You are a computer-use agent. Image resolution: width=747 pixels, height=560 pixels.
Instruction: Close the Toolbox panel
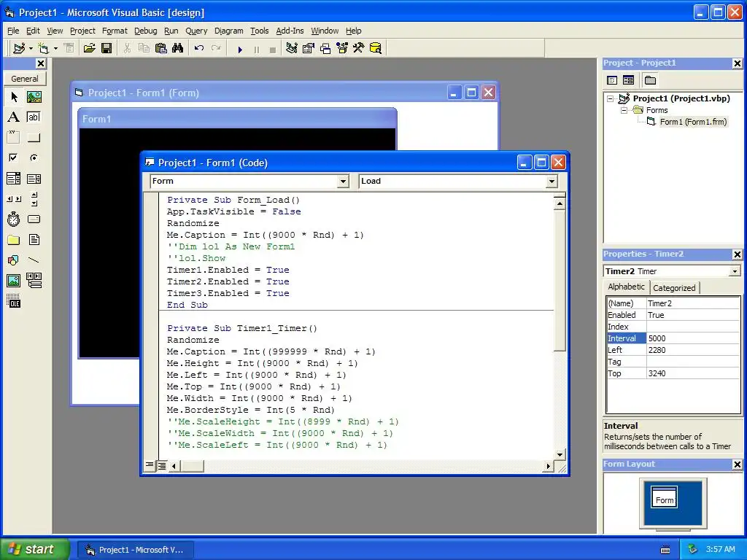(41, 63)
